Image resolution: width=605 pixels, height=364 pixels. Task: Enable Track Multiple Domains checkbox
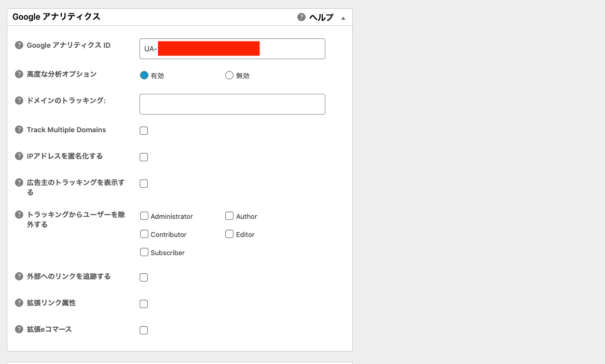click(144, 131)
